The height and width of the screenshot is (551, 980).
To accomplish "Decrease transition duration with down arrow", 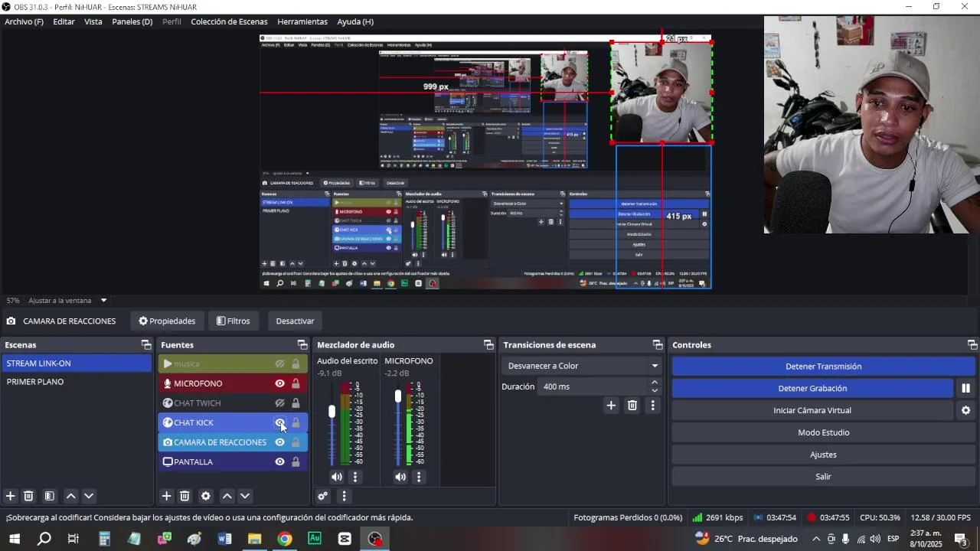I will 655,391.
